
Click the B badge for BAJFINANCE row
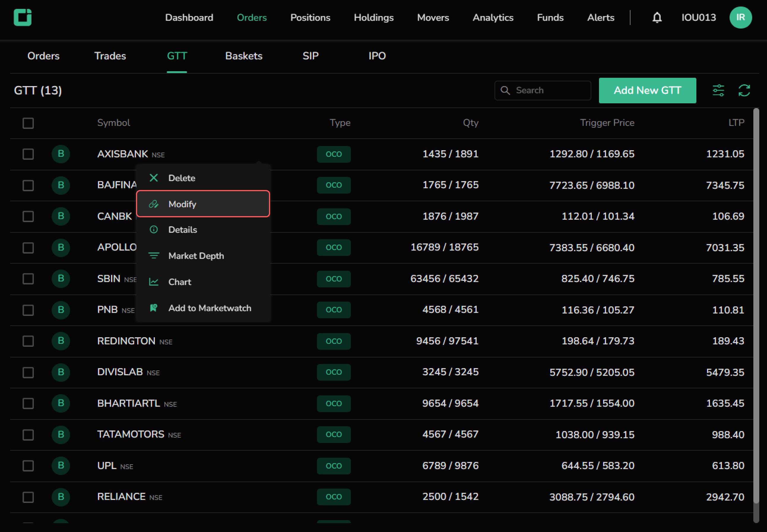tap(61, 185)
